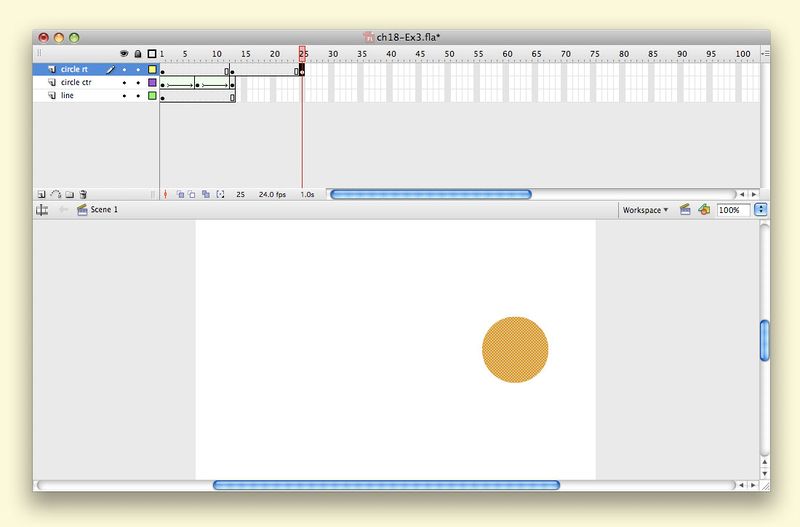Add a motion guide layer
This screenshot has height=527, width=800.
55,194
